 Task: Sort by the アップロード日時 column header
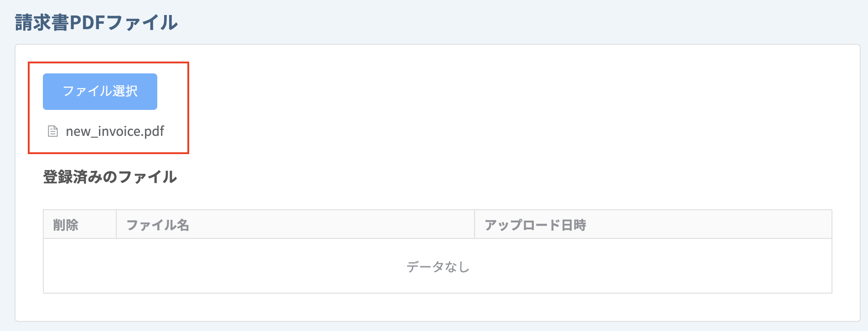(x=535, y=225)
